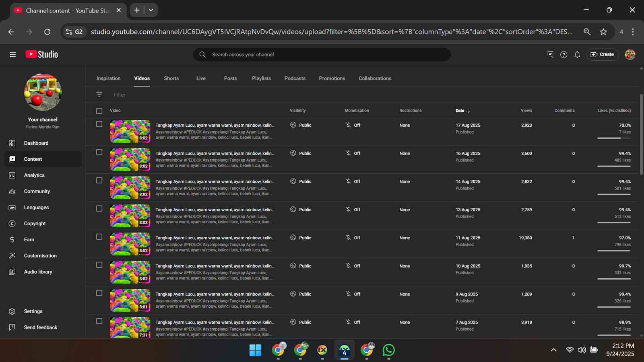Viewport: 644px width, 362px height.
Task: Click the Search across your channel field
Action: tap(322, 55)
